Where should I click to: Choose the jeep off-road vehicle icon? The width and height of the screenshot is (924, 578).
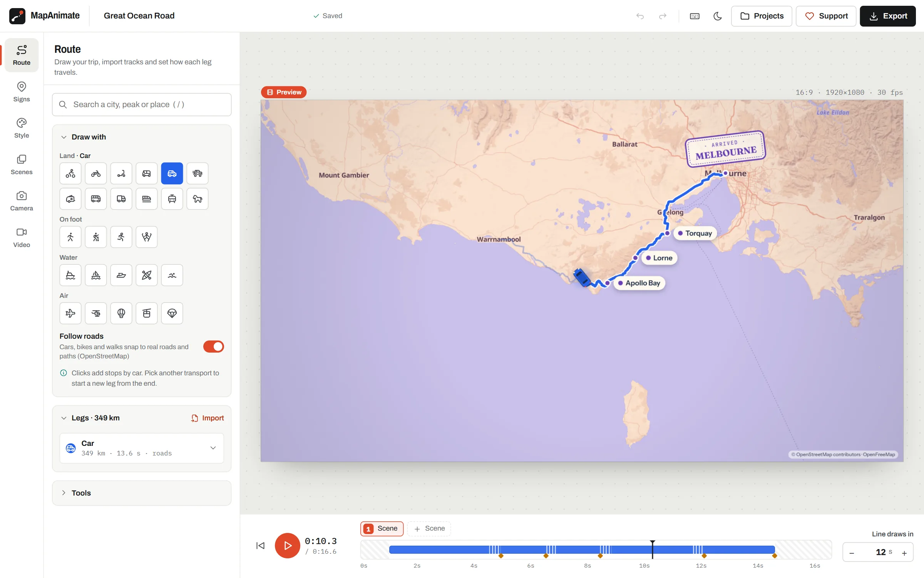tap(198, 173)
